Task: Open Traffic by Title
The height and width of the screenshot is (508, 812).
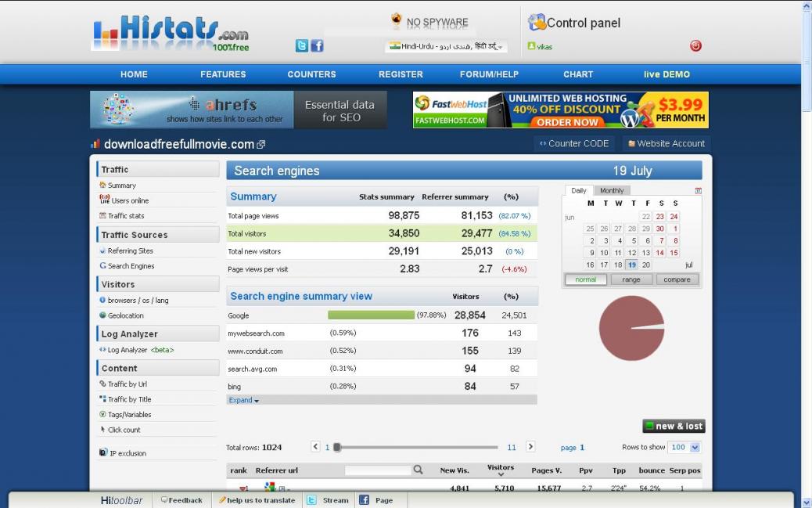Action: [x=129, y=399]
